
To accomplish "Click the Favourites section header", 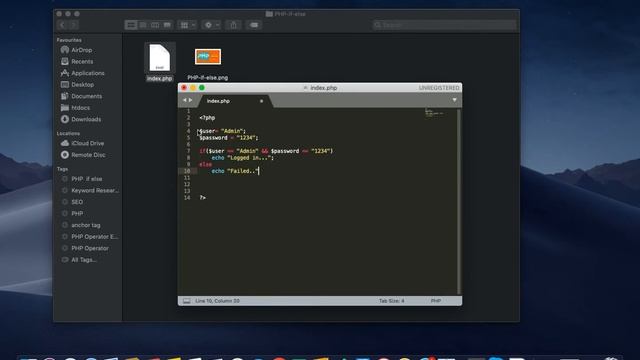I will click(69, 40).
